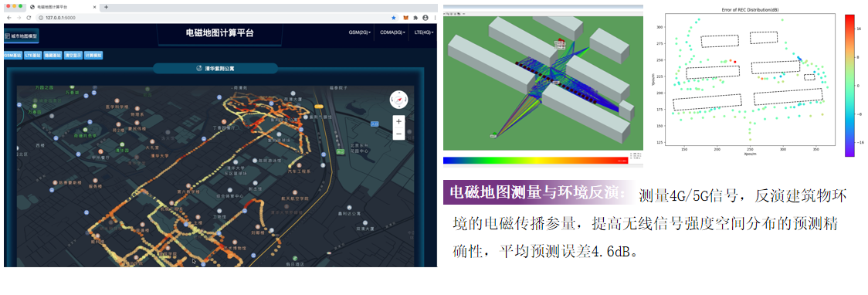Click the 综合体育中心 map marker

[229, 191]
